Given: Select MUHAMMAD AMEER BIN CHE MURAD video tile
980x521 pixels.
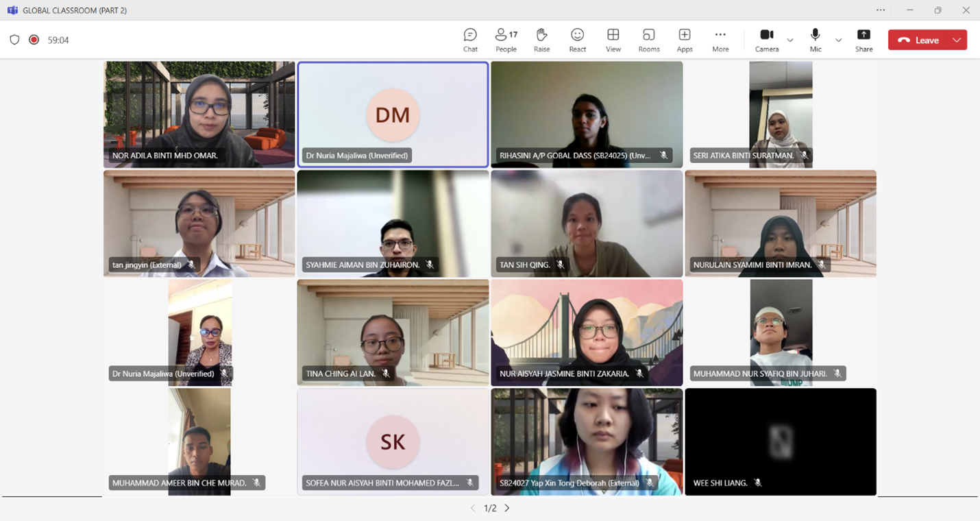Looking at the screenshot, I should tap(199, 441).
